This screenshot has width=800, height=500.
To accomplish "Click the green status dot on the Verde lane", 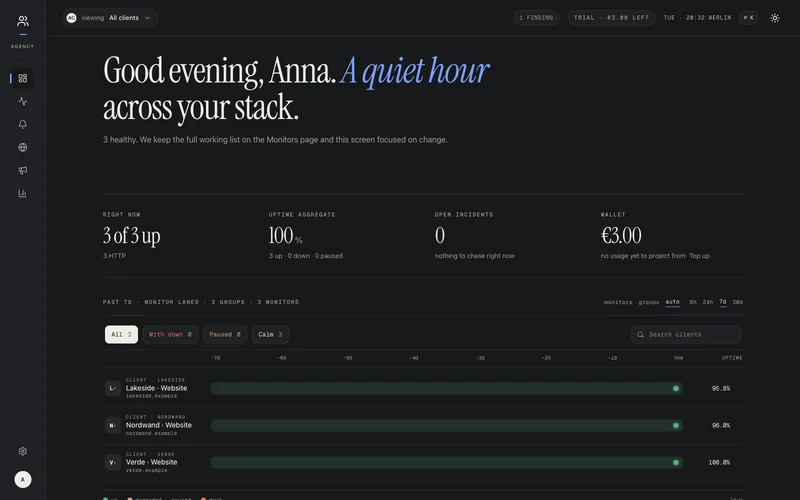I will tap(676, 462).
